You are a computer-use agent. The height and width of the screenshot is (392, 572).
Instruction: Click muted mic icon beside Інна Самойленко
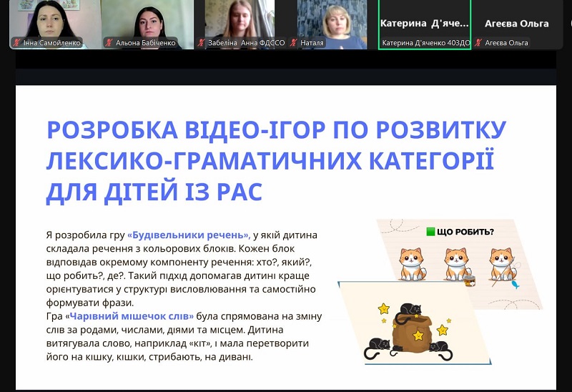[x=16, y=43]
